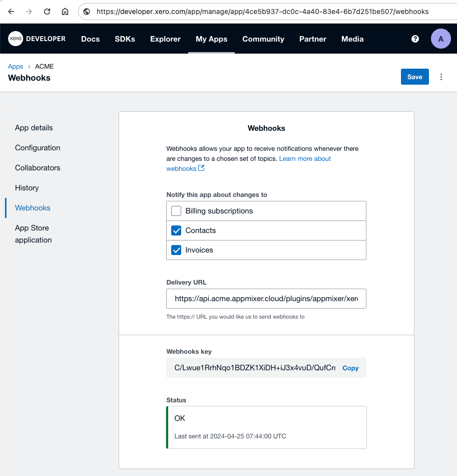Image resolution: width=457 pixels, height=476 pixels.
Task: Click the Xero Developer logo
Action: 37,39
